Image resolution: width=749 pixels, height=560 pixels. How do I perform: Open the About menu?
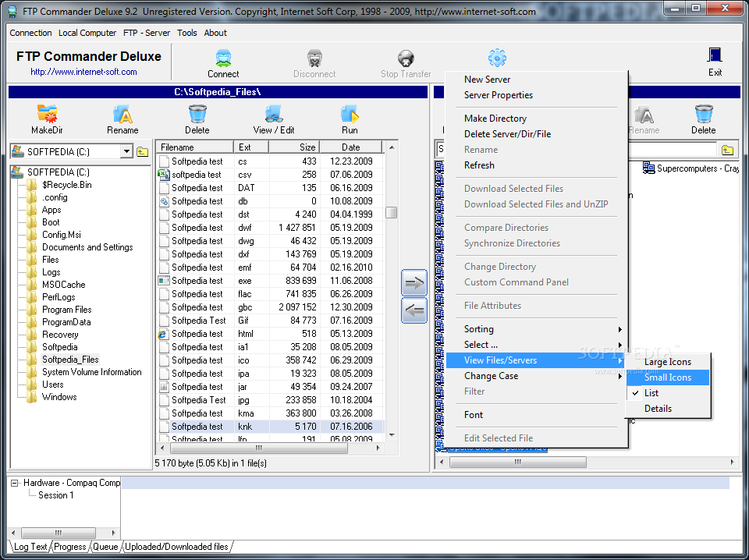pos(215,33)
